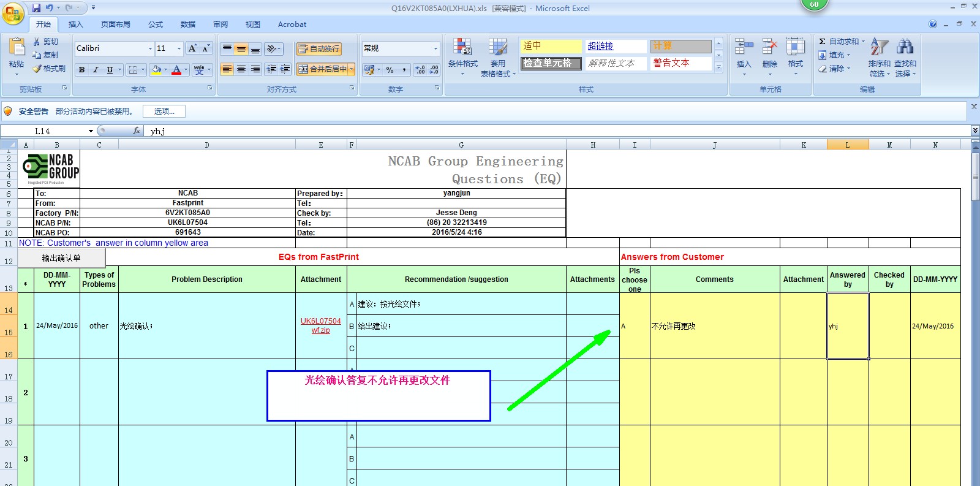This screenshot has height=486, width=980.
Task: Open 条件格式 conditional formatting
Action: 462,57
